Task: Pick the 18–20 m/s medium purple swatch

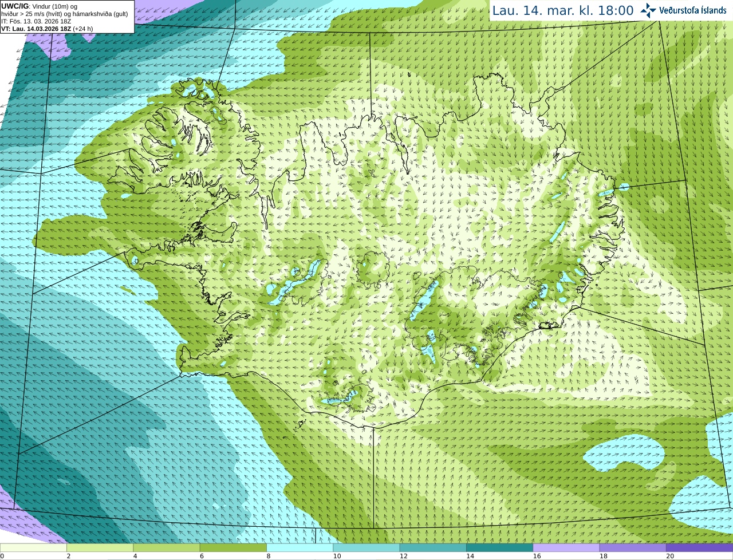Action: [x=633, y=547]
